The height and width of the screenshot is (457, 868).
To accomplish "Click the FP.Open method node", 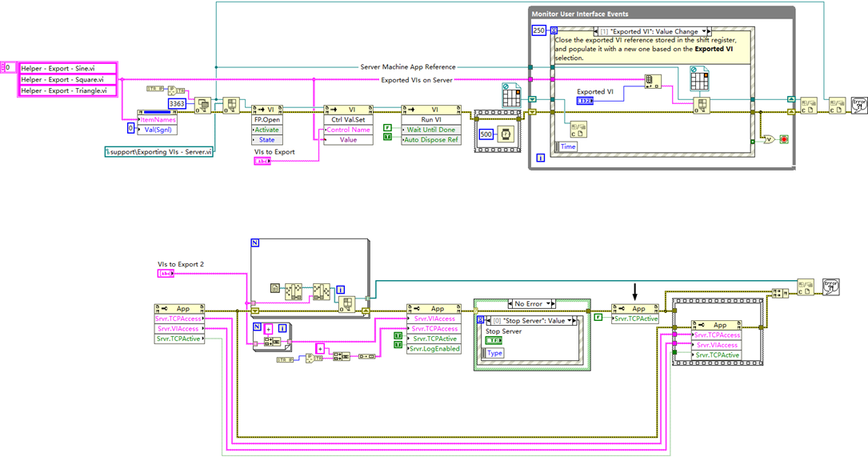I will click(x=267, y=119).
